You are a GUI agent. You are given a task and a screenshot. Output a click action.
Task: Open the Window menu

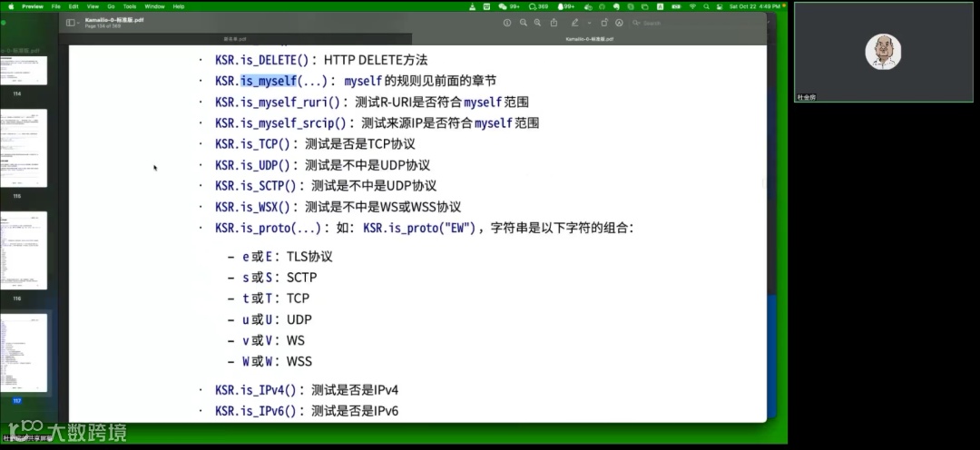click(154, 6)
